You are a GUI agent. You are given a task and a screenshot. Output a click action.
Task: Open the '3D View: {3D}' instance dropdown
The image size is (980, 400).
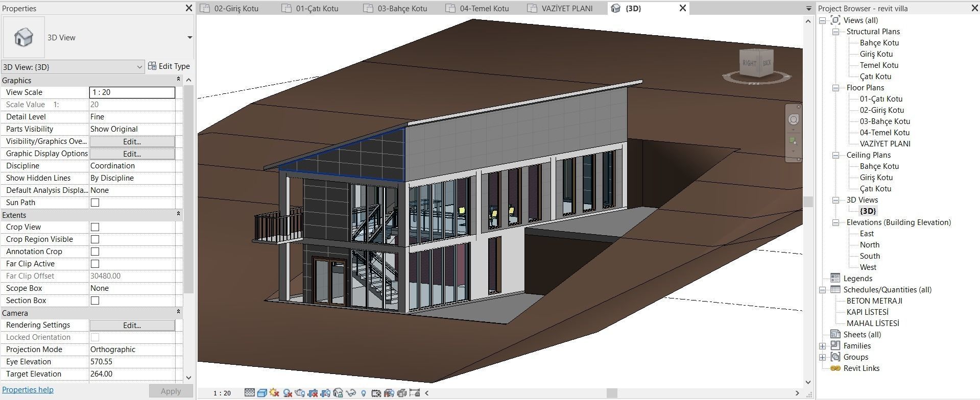[73, 67]
